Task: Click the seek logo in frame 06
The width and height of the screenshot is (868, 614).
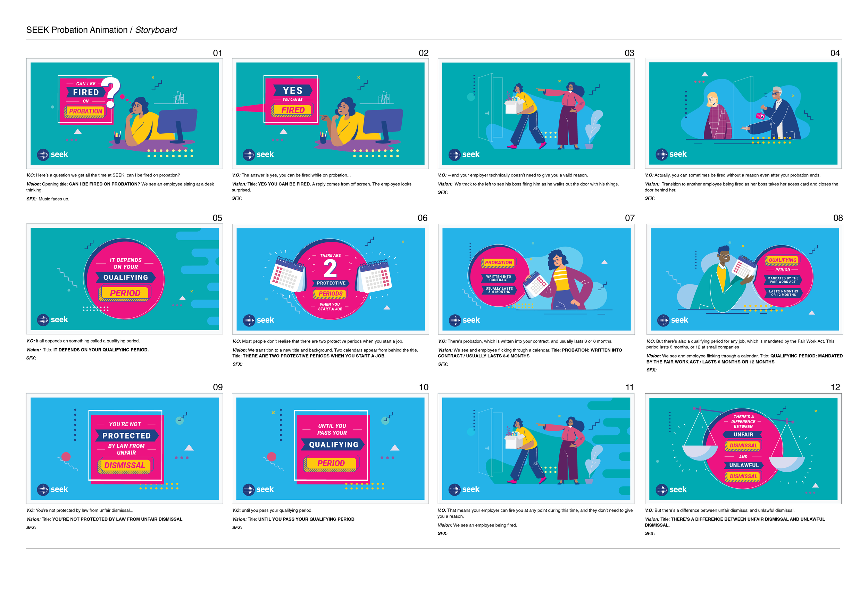Action: pyautogui.click(x=259, y=320)
